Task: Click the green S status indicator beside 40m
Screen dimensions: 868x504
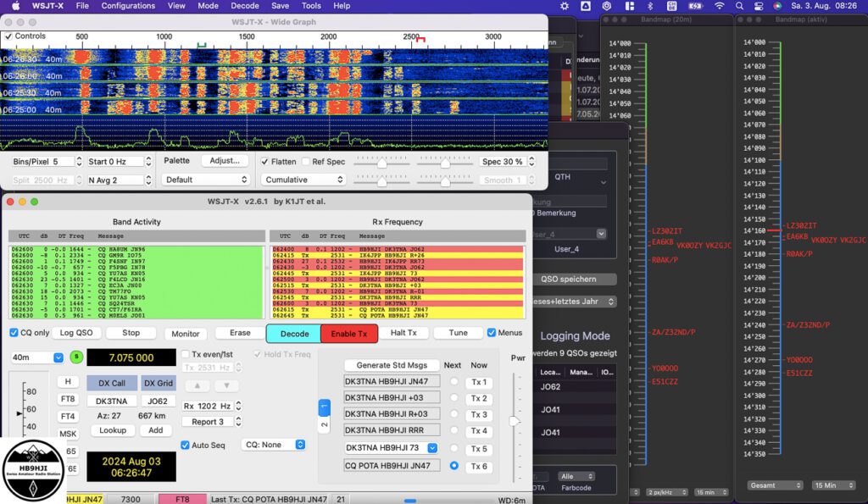Action: 76,357
